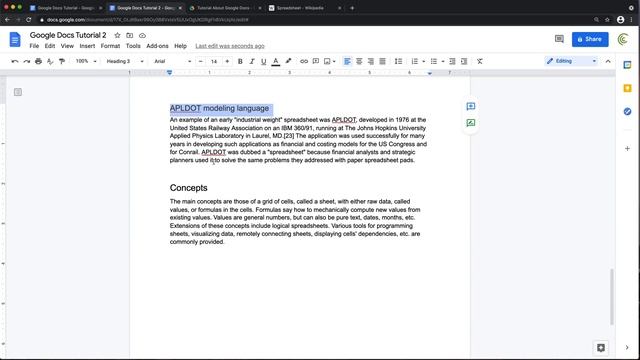Viewport: 640px width, 360px height.
Task: Open the Editing mode dropdown
Action: [x=571, y=61]
